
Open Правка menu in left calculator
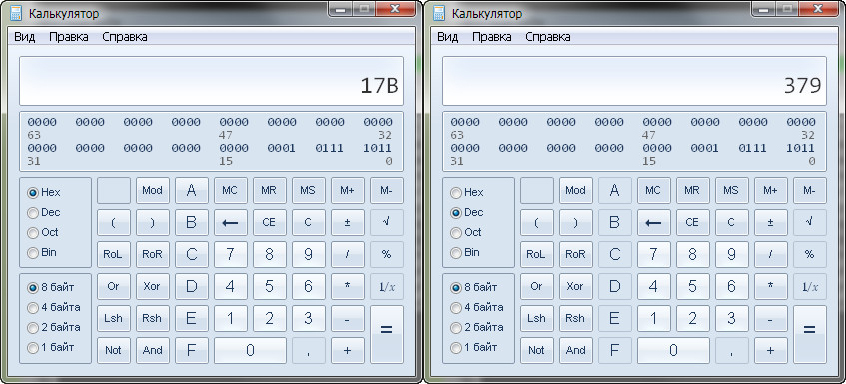pos(69,37)
